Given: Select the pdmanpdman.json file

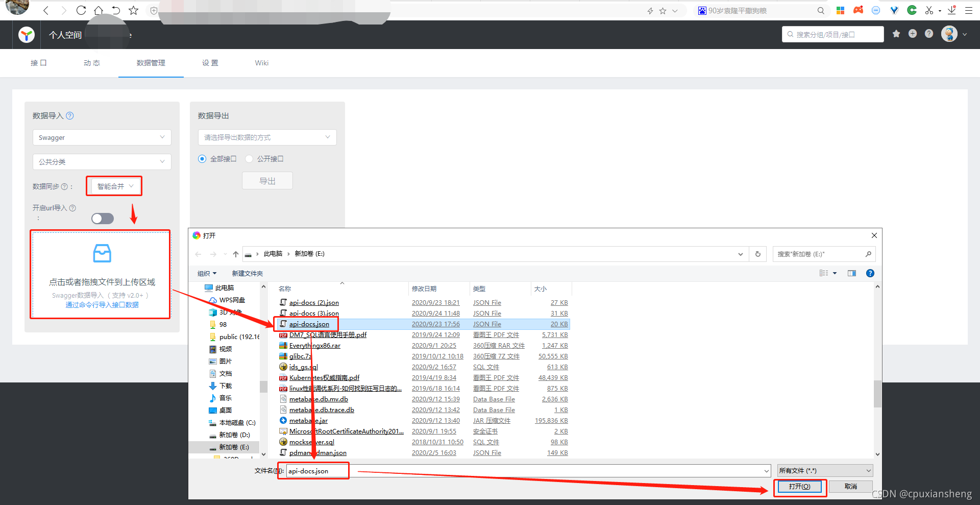Looking at the screenshot, I should pyautogui.click(x=317, y=453).
